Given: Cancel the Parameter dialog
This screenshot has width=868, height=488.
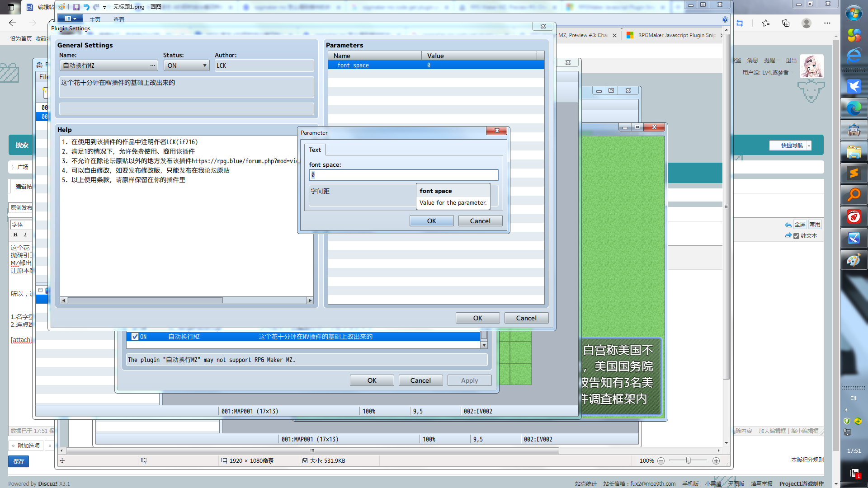Looking at the screenshot, I should coord(480,221).
